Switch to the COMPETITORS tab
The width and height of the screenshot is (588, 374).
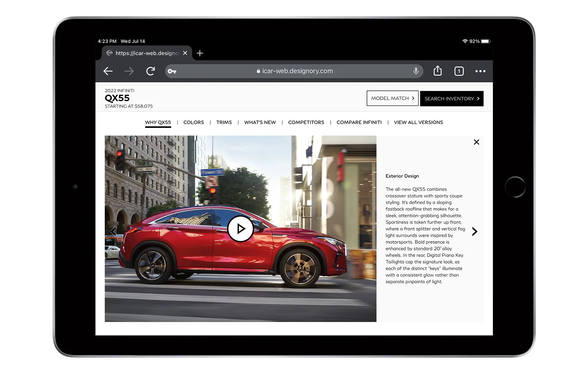click(306, 122)
